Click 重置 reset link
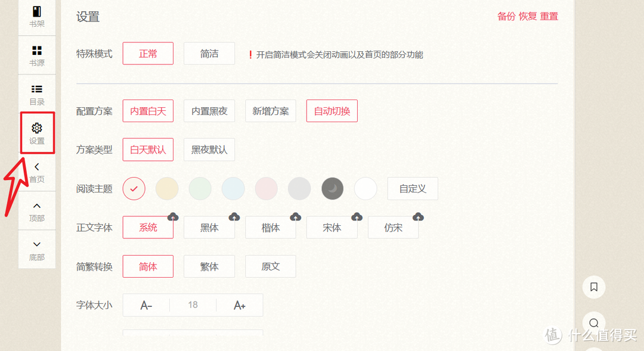The image size is (644, 351). [x=549, y=17]
